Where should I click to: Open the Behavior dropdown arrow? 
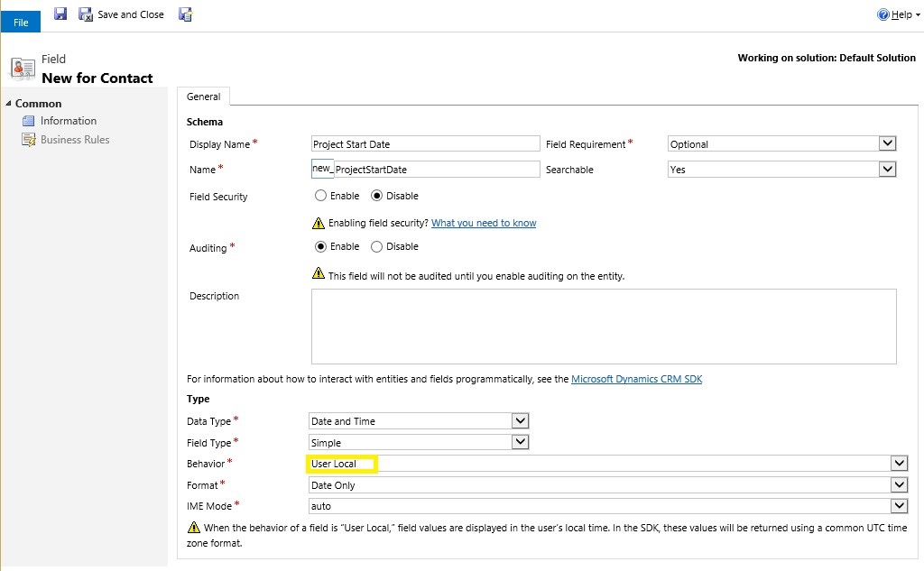pos(899,463)
